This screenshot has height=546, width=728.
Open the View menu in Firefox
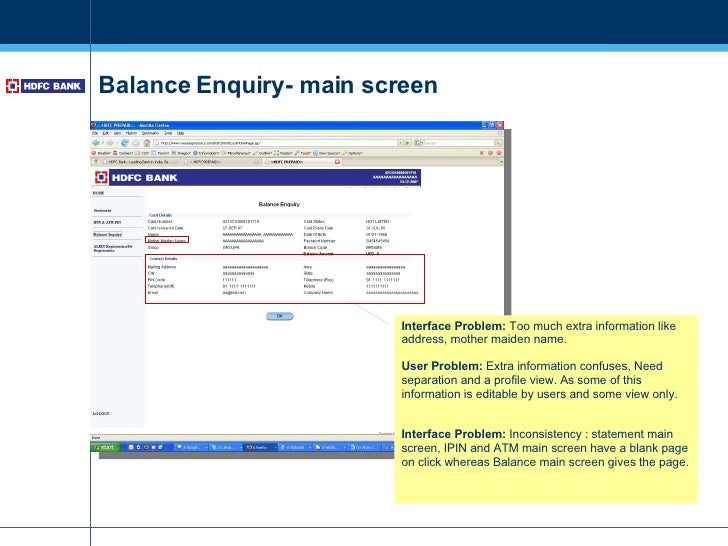tap(117, 133)
